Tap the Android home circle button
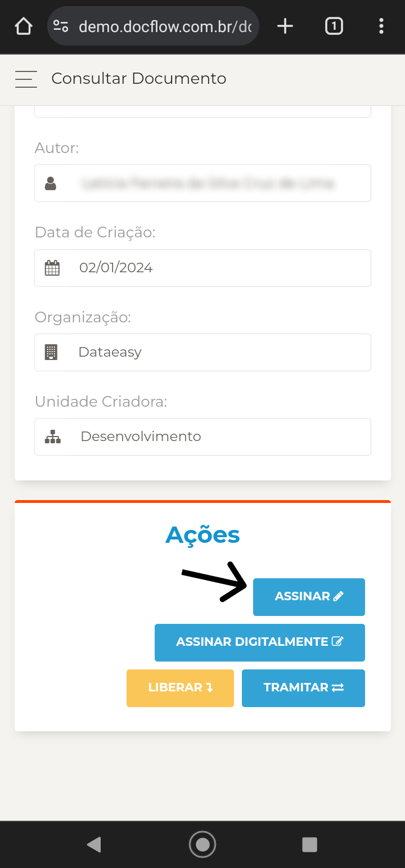 coord(202,844)
